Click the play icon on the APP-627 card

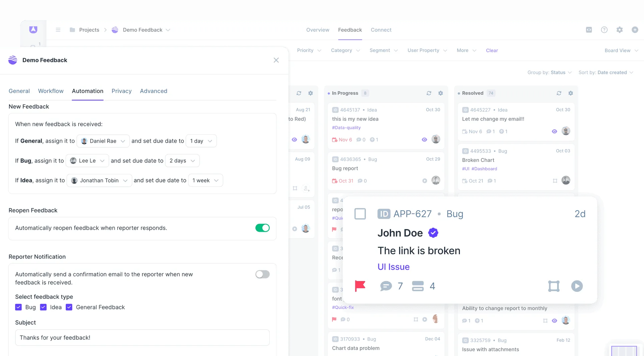(577, 286)
